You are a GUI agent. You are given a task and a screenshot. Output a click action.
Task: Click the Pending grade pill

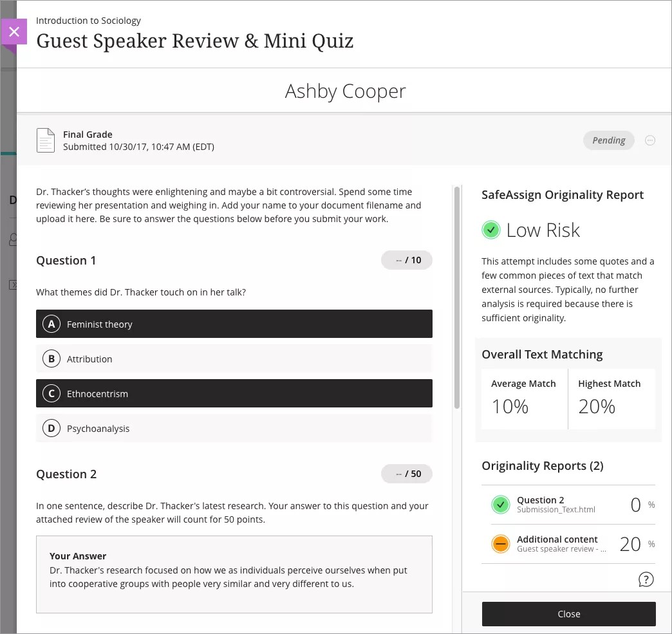coord(608,140)
